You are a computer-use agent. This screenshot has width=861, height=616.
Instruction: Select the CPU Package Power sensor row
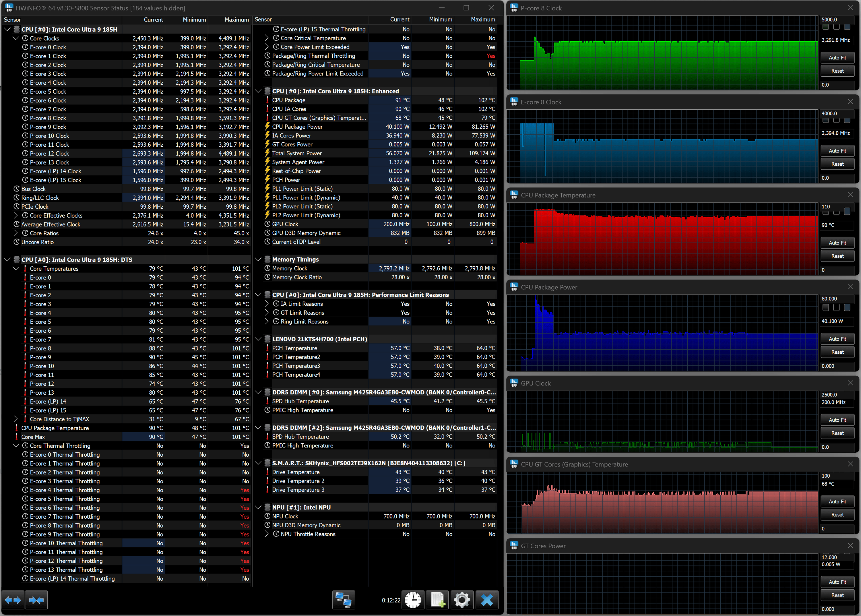click(297, 127)
